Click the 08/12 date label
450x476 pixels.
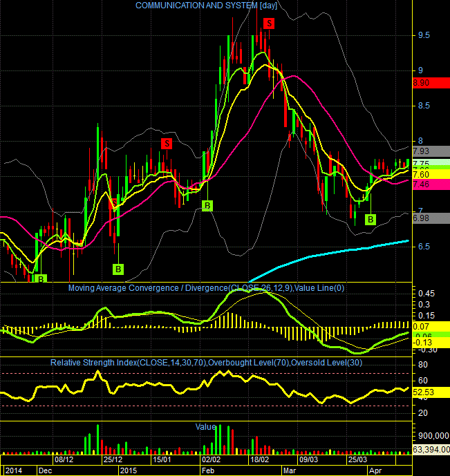pos(64,459)
